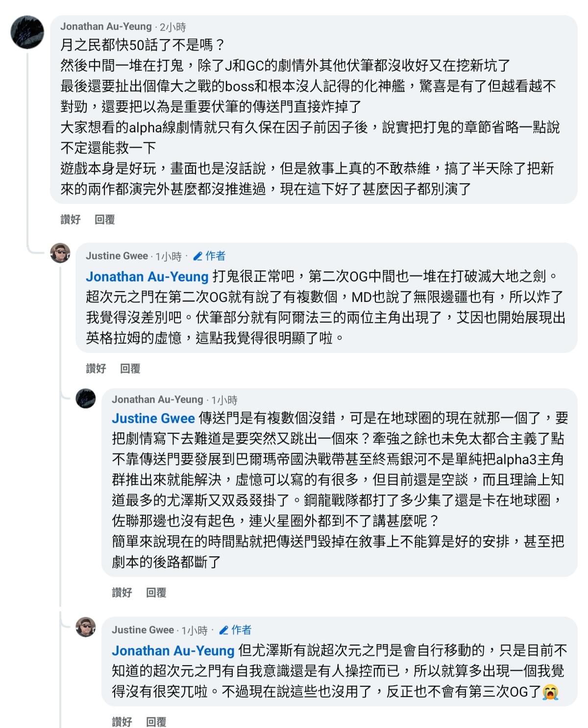This screenshot has width=588, height=728.
Task: Open Jonathan Au-Yeung's avatar on the second reply
Action: pos(86,398)
